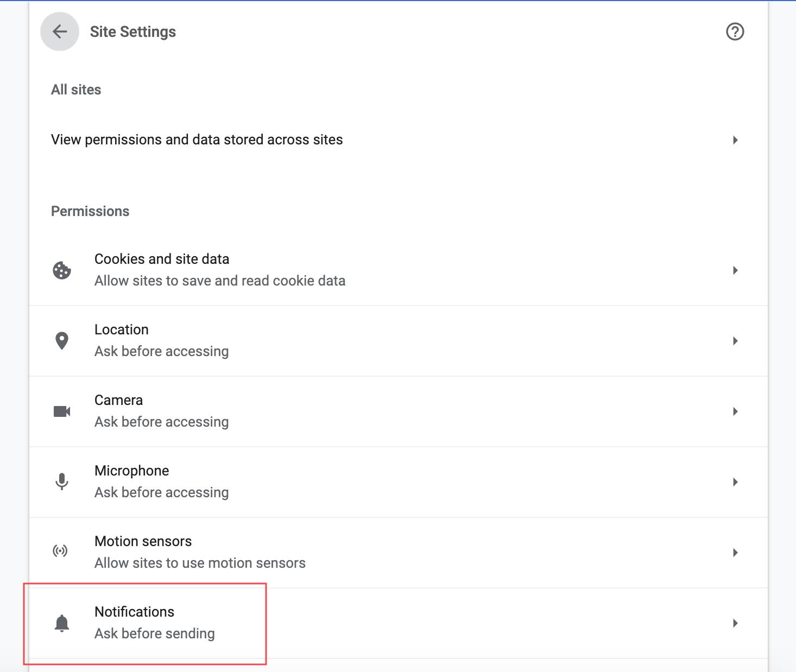
Task: Expand the Motion sensors row arrow
Action: pos(735,553)
